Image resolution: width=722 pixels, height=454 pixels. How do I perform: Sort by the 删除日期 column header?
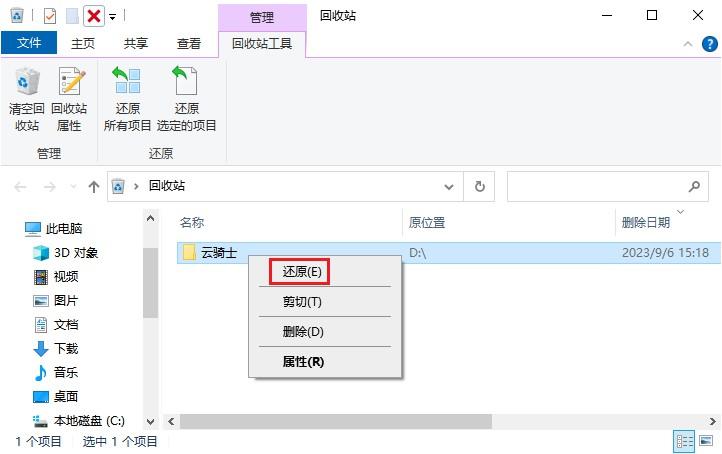pos(646,223)
